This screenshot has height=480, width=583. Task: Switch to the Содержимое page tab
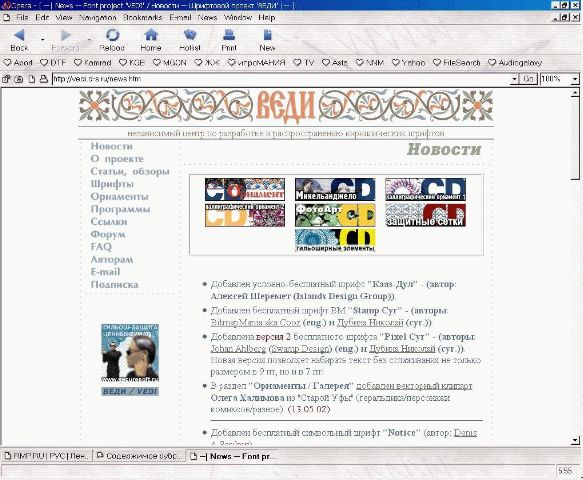139,456
